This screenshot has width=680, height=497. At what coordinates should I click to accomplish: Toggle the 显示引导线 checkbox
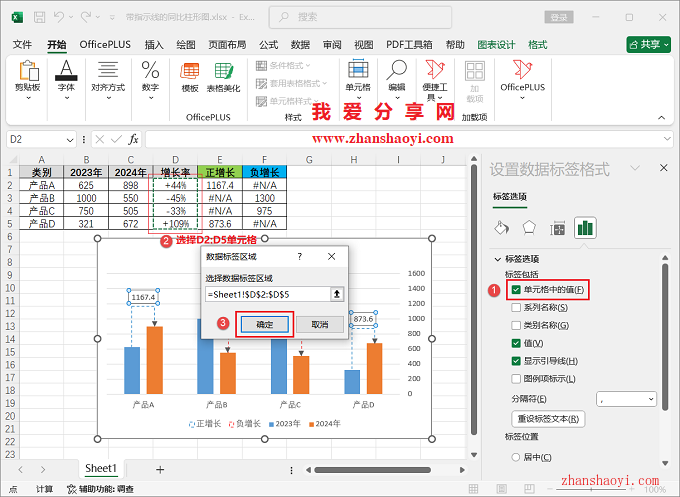516,361
